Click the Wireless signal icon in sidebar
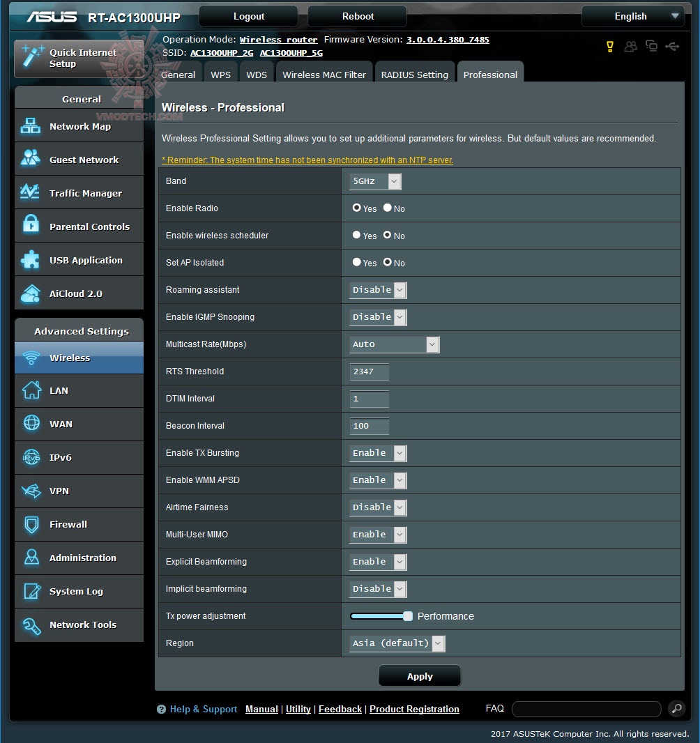700x743 pixels. pos(31,358)
